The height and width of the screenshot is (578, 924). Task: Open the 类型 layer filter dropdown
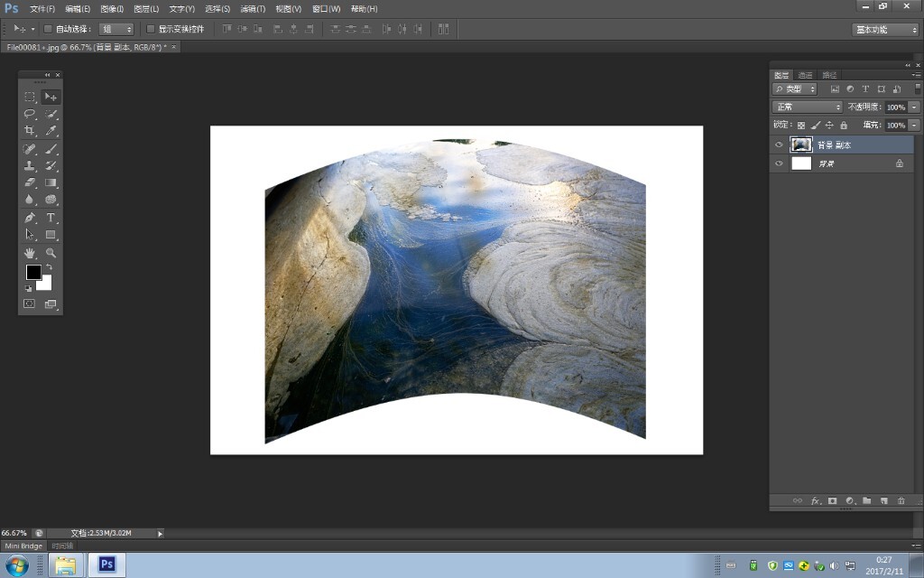point(794,89)
